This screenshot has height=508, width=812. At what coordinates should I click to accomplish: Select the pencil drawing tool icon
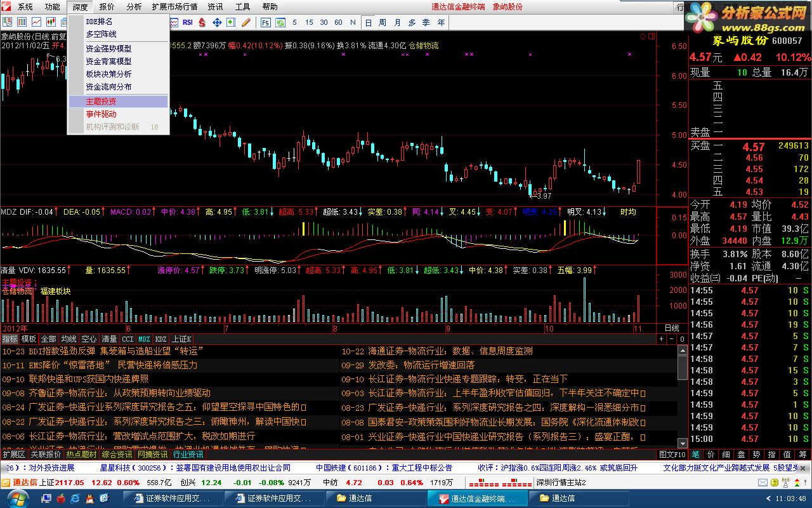point(246,22)
